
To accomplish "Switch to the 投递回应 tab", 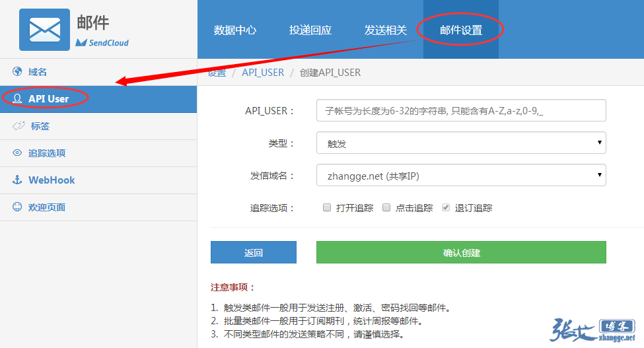I will (310, 30).
